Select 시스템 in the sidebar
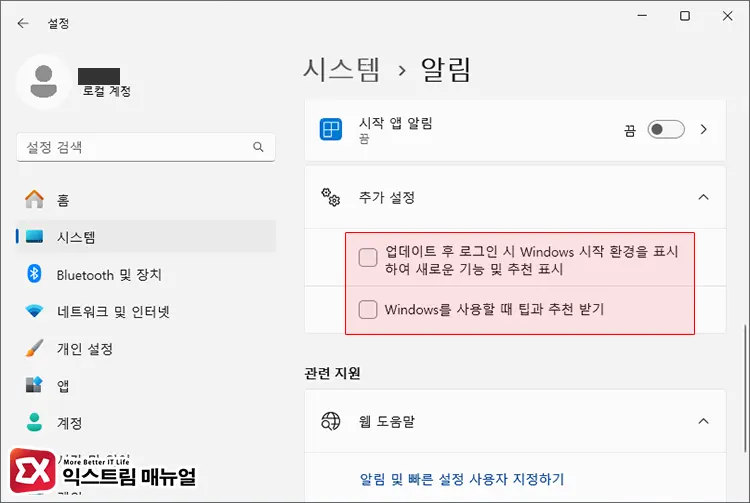 pos(146,236)
